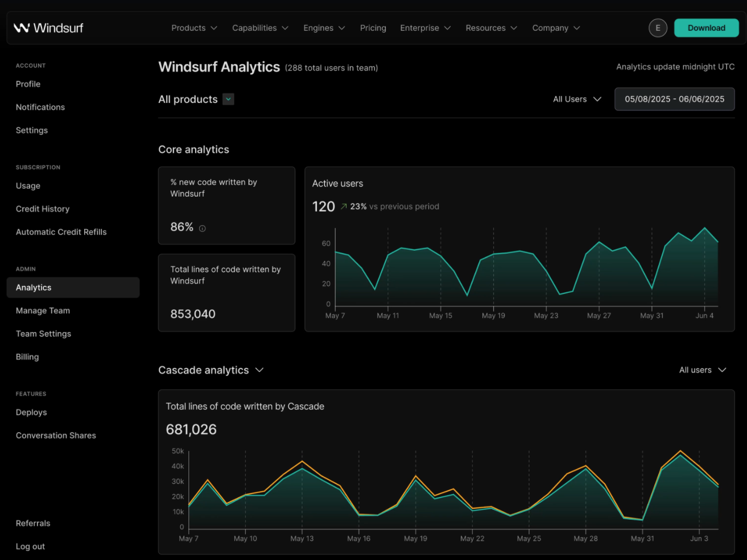
Task: Open Deploys under Features
Action: (x=31, y=412)
